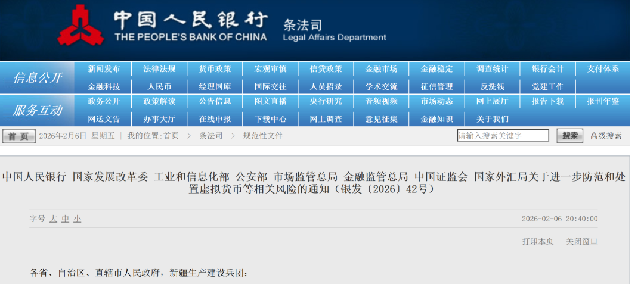
Task: Go to 金融稳定 page
Action: click(437, 69)
